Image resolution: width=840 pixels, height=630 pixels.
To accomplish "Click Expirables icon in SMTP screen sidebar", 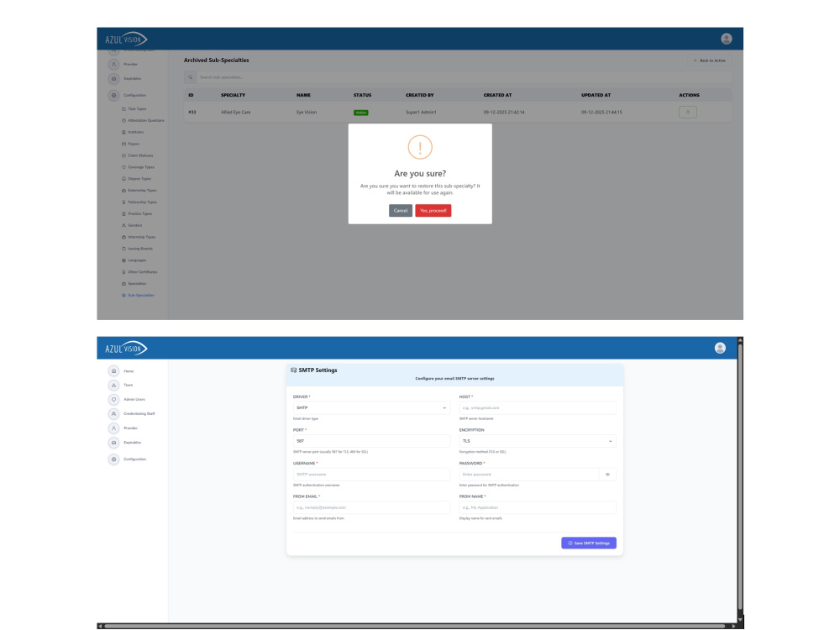I will click(113, 443).
